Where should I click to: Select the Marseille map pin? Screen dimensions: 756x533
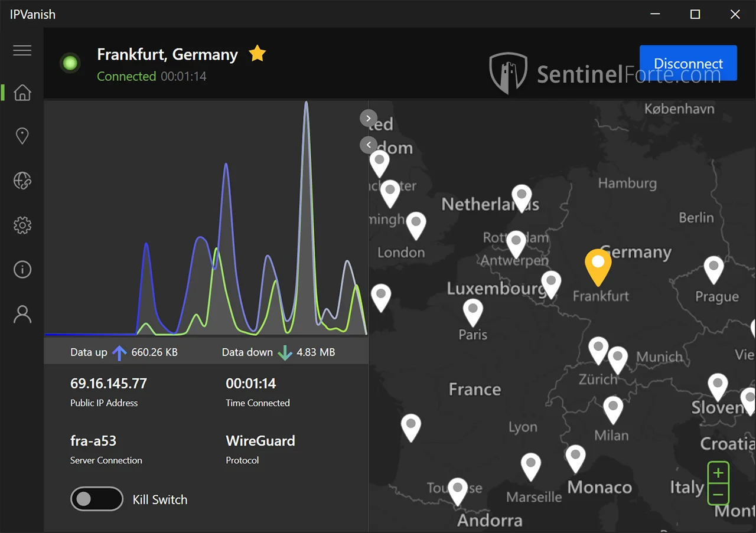coord(531,467)
